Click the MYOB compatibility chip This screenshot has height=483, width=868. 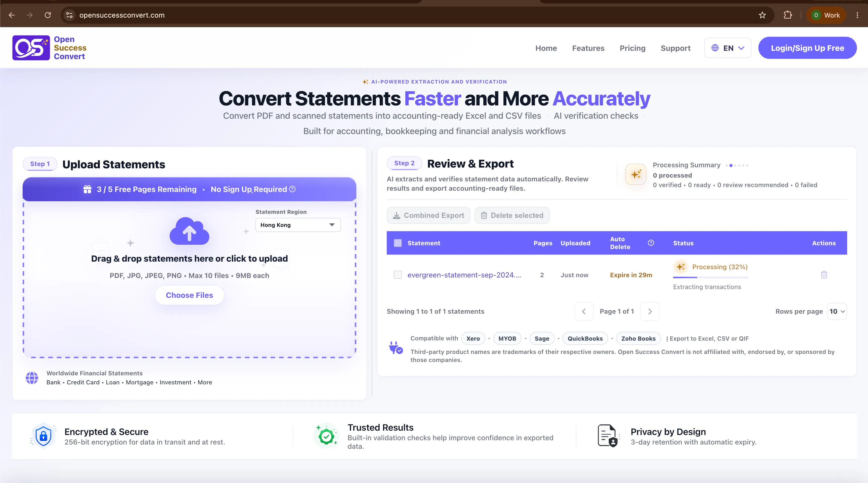pos(507,338)
